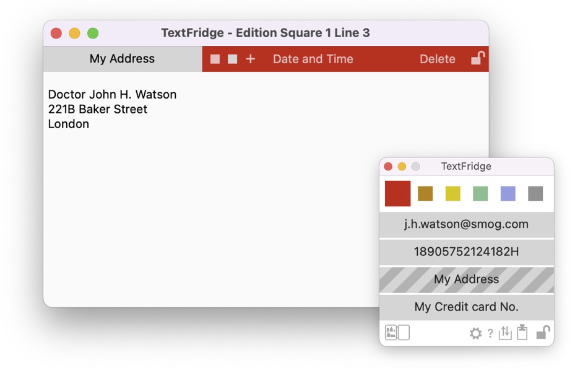Minimize the Edition Square 1 Line 3 window
Screen dimensions: 588x368
(x=75, y=33)
